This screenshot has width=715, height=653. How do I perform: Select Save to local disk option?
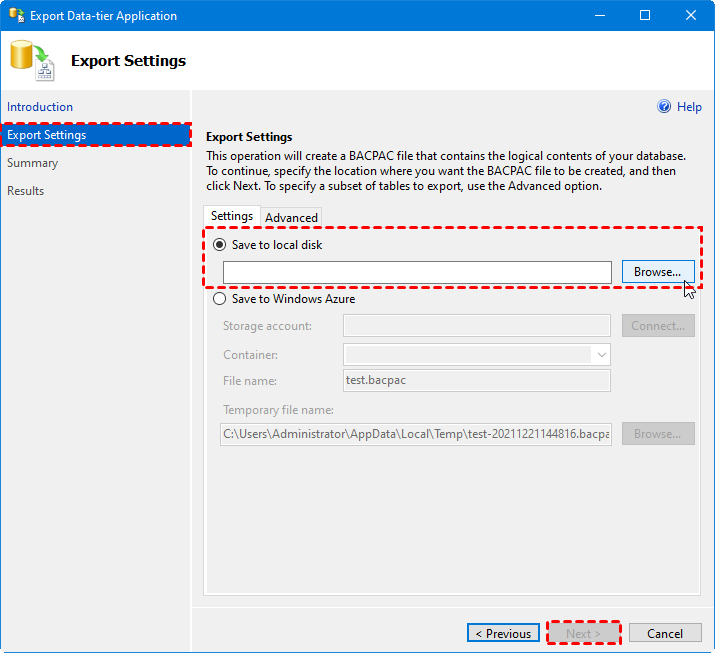[x=220, y=244]
